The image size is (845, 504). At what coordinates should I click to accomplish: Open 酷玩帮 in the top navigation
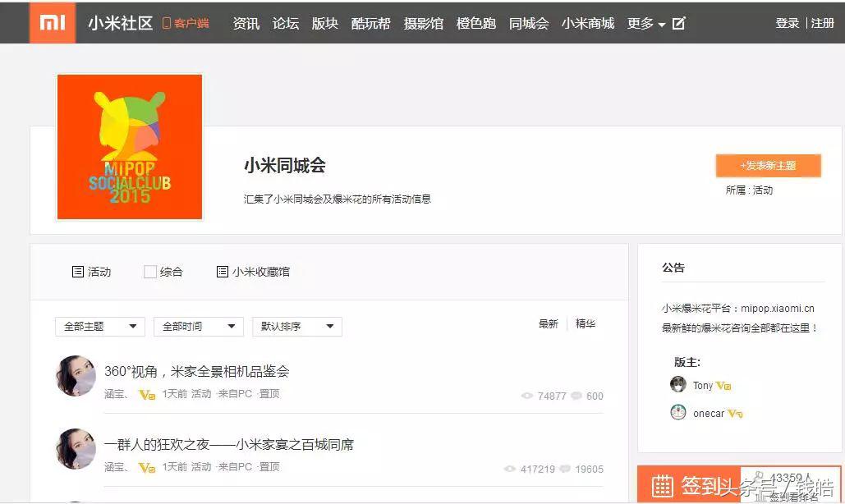point(371,23)
